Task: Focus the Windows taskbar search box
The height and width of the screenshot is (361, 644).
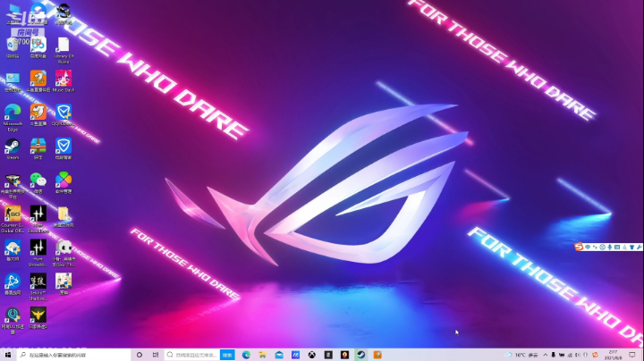Action: coord(74,355)
